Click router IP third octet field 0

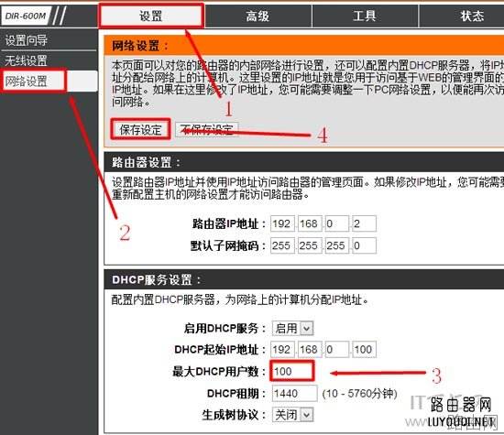coord(337,223)
